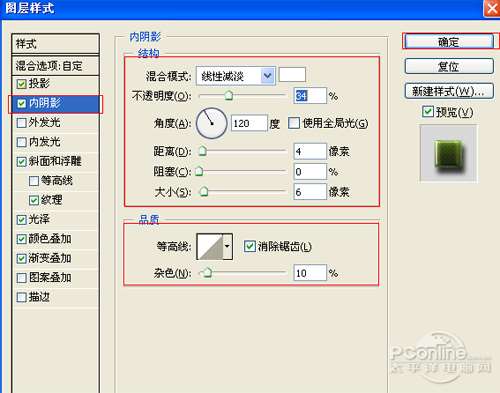Click the 等高线 contour curve thumbnail
Image resolution: width=500 pixels, height=393 pixels.
210,247
